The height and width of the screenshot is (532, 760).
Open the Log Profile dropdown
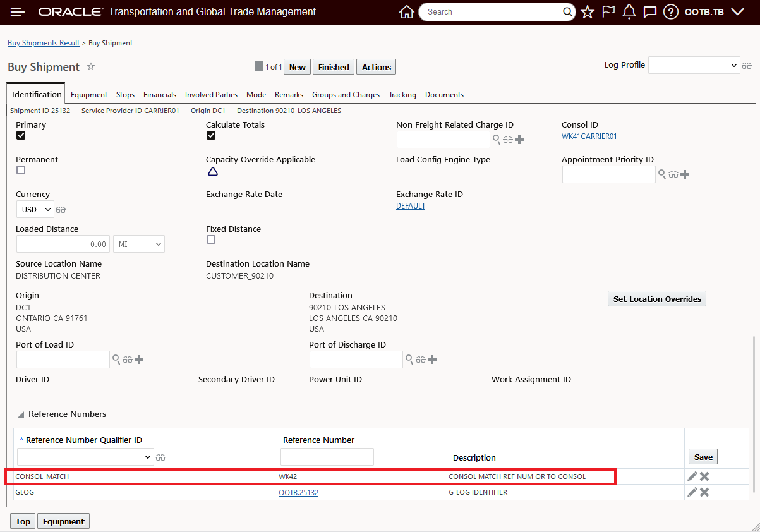(694, 65)
